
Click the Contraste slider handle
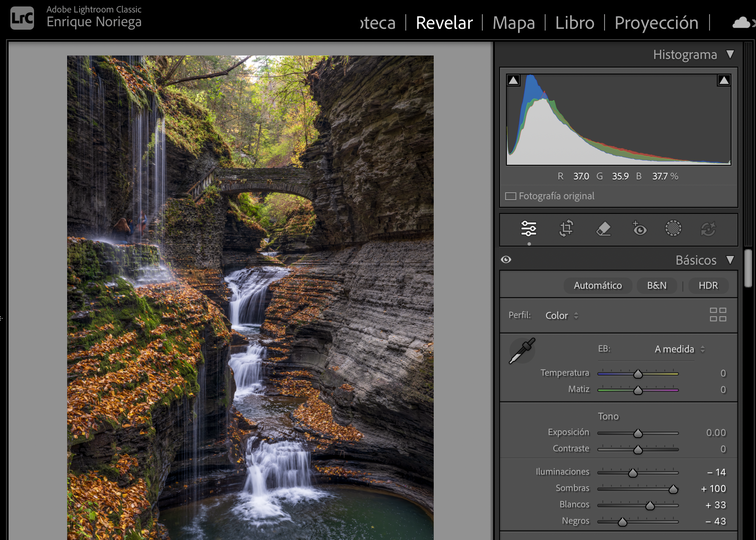point(638,450)
